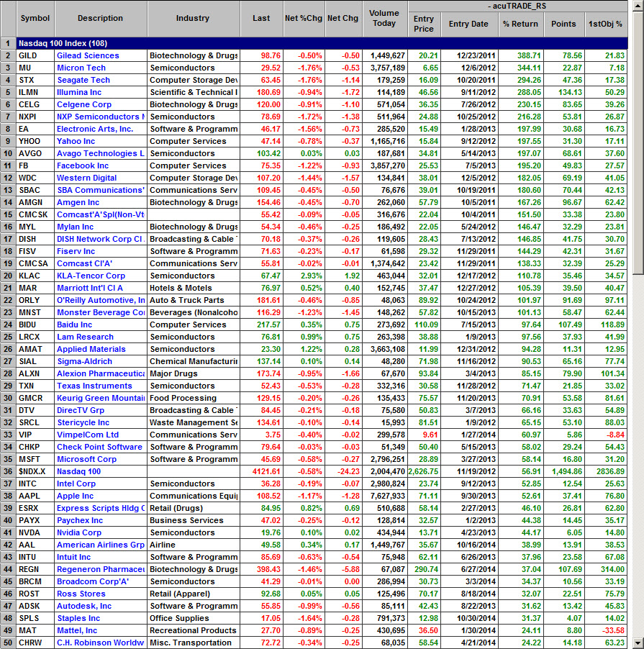Sort by the Last price column header

(262, 19)
